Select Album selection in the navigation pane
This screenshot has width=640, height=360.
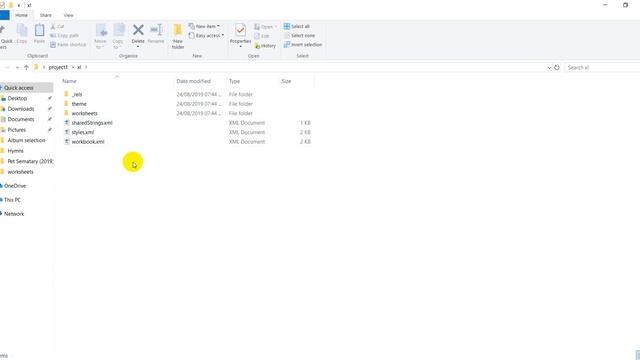pos(27,140)
